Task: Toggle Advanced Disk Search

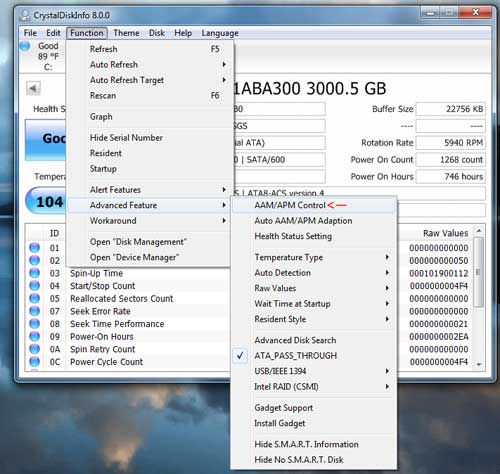Action: (314, 340)
